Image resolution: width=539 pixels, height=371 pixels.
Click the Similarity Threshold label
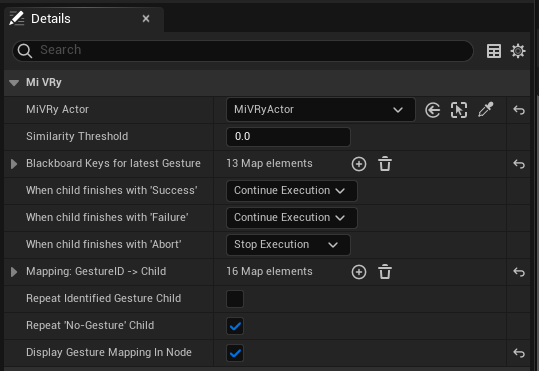click(x=77, y=137)
